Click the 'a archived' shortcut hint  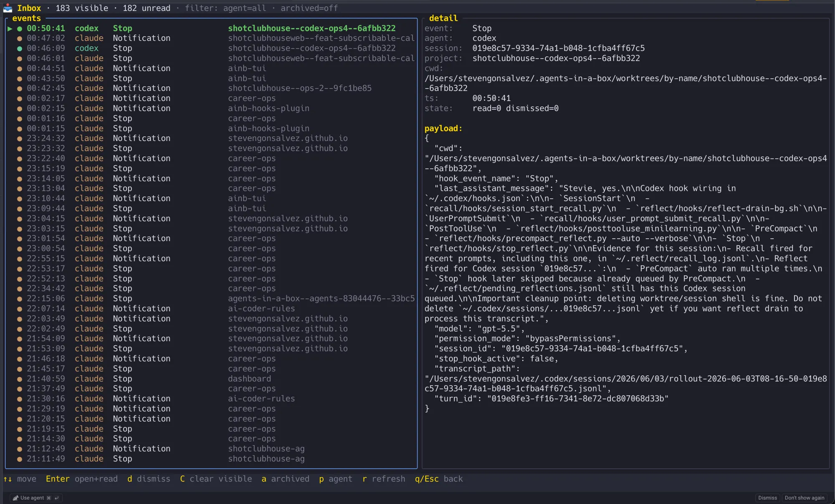286,479
